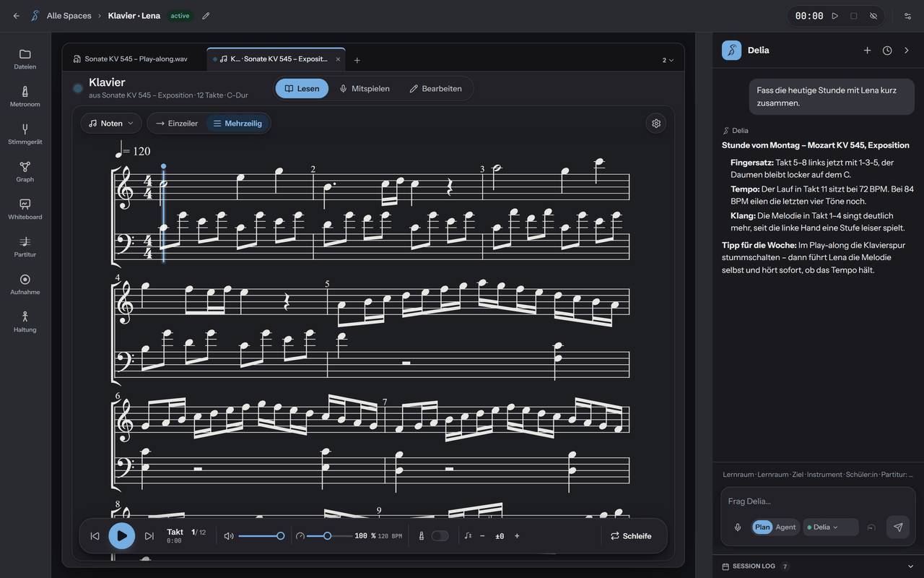Start the session timer with its play icon

(835, 16)
